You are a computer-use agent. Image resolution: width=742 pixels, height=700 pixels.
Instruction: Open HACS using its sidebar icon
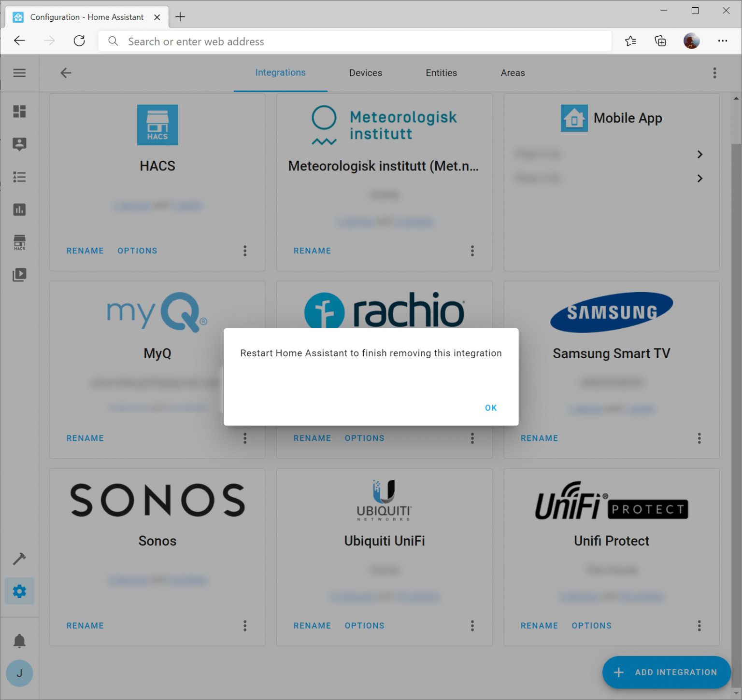tap(19, 242)
